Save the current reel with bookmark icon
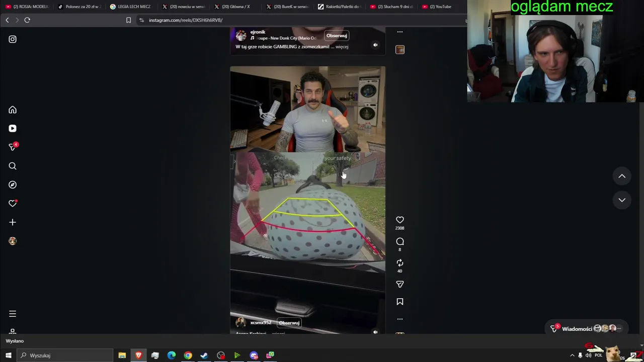The width and height of the screenshot is (644, 362). pyautogui.click(x=400, y=302)
